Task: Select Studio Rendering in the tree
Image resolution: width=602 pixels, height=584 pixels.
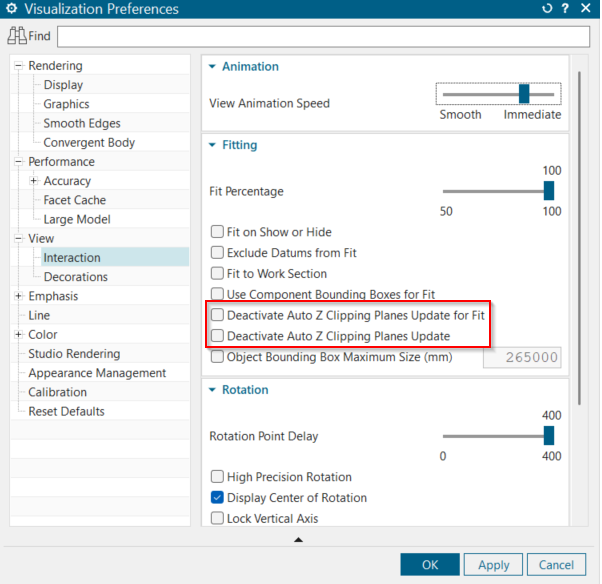Action: [x=73, y=354]
